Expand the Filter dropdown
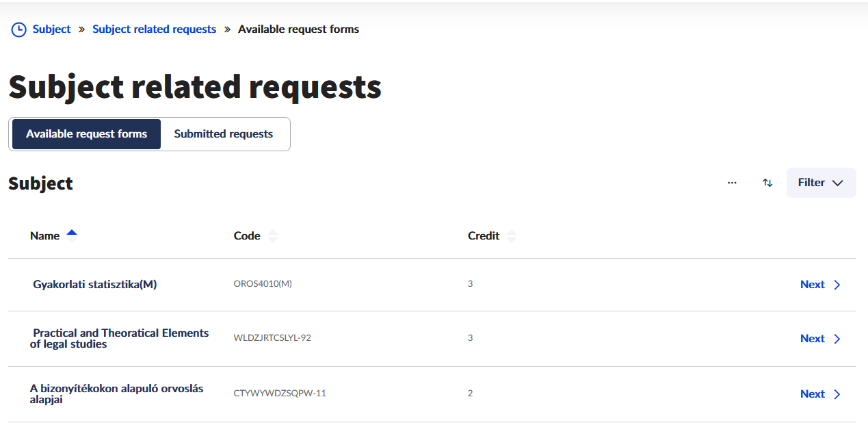 point(821,183)
